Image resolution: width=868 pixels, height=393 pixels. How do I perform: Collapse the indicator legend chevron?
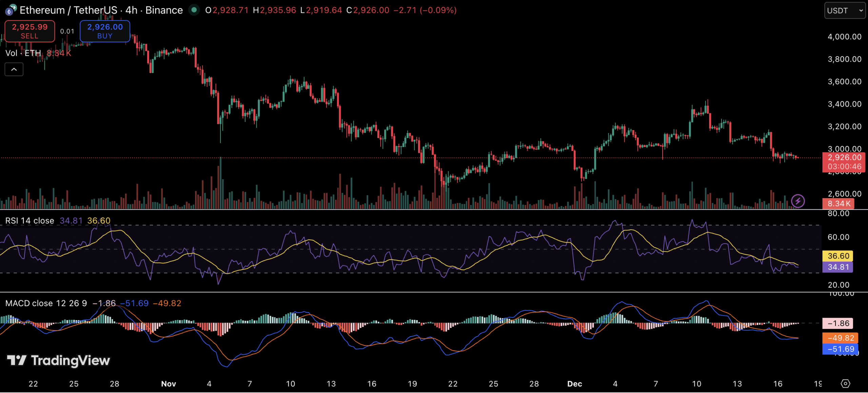pos(14,69)
